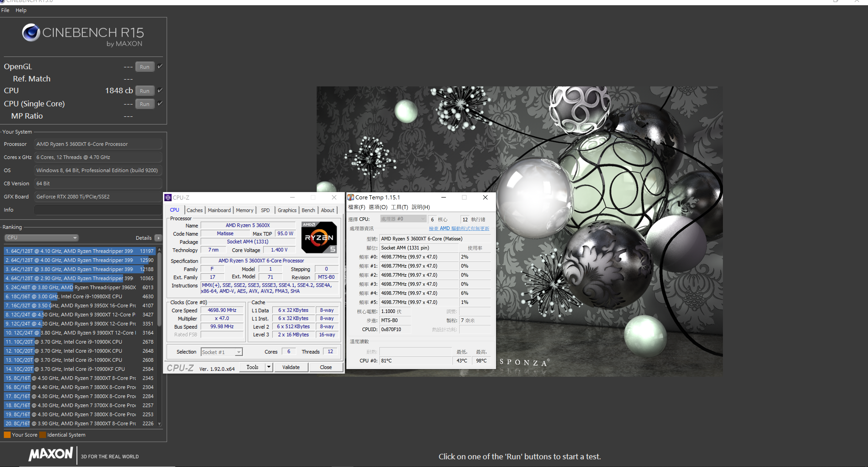Click the Processor field in Your System
The image size is (868, 467).
98,144
